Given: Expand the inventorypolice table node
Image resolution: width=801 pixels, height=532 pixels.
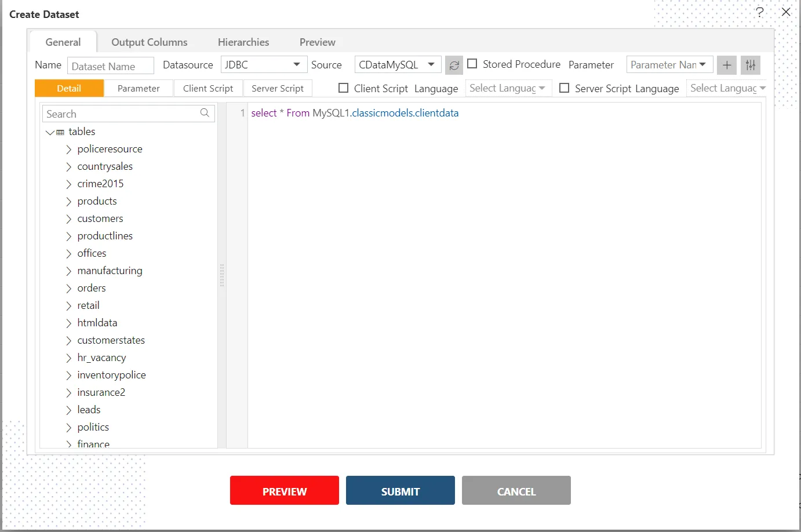Looking at the screenshot, I should coord(69,376).
